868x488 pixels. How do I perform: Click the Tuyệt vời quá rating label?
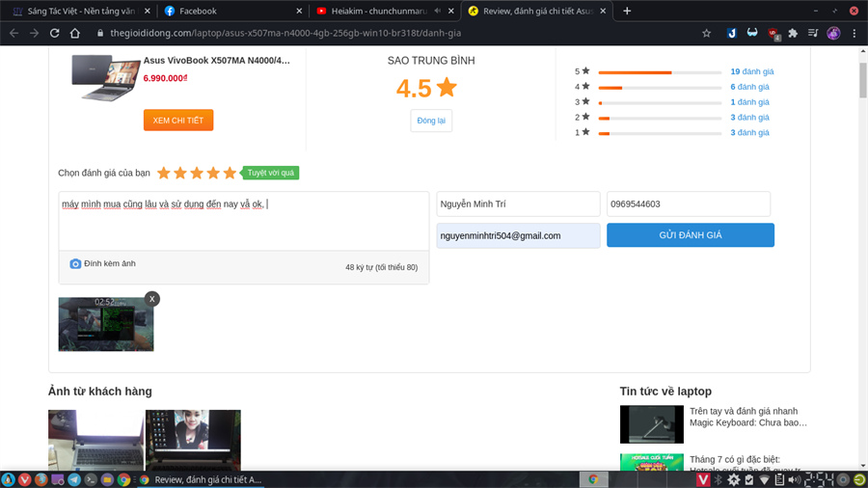(271, 173)
